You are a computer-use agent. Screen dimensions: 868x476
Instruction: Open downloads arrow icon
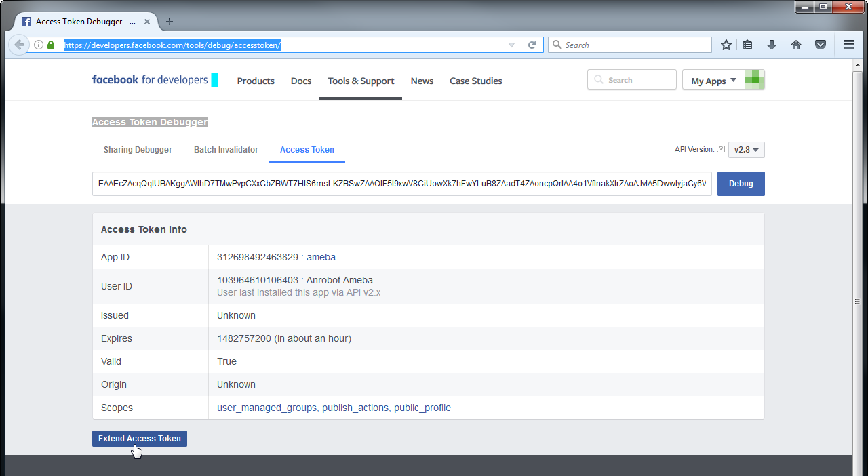pyautogui.click(x=772, y=45)
